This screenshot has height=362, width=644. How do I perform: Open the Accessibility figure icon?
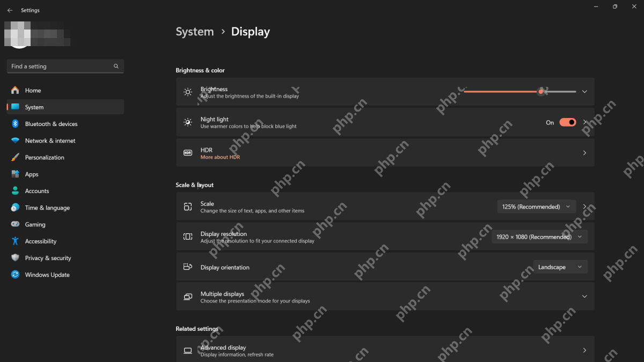tap(15, 241)
